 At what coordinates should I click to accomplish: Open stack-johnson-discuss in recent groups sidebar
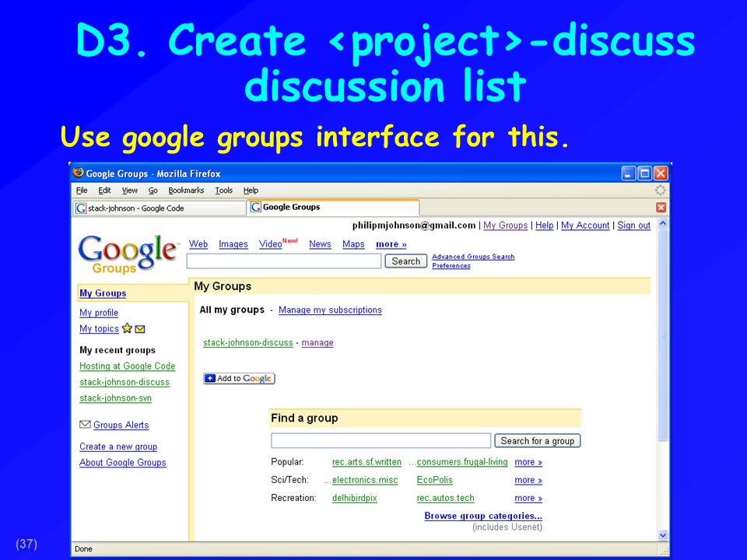point(124,382)
